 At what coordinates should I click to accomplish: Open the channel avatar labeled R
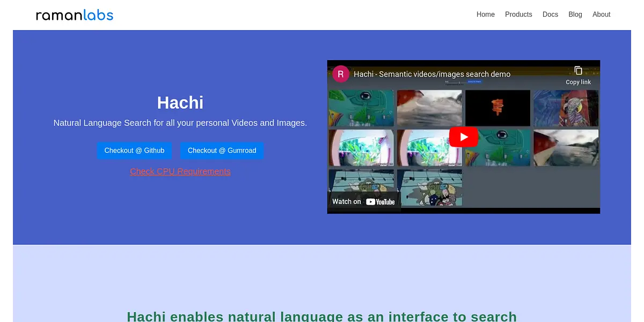pos(341,74)
